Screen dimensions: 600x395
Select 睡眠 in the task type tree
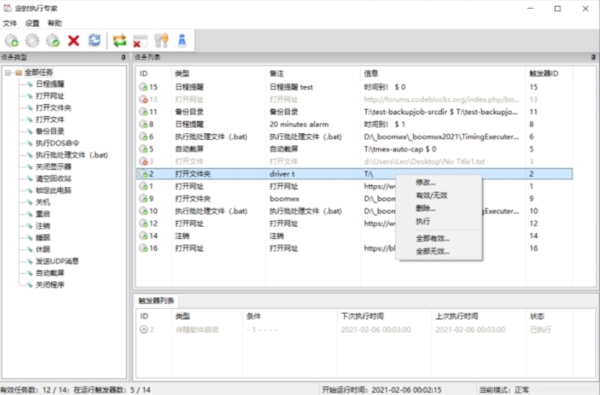tap(43, 238)
